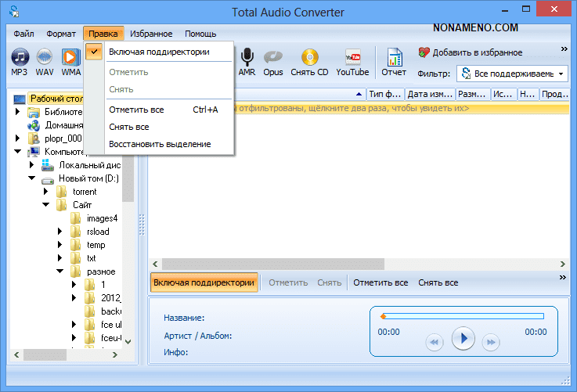Collapse the Сайт folder tree node

point(46,205)
